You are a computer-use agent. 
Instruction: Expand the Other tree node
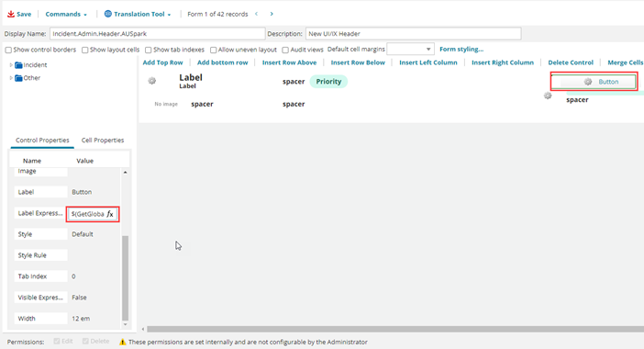11,78
